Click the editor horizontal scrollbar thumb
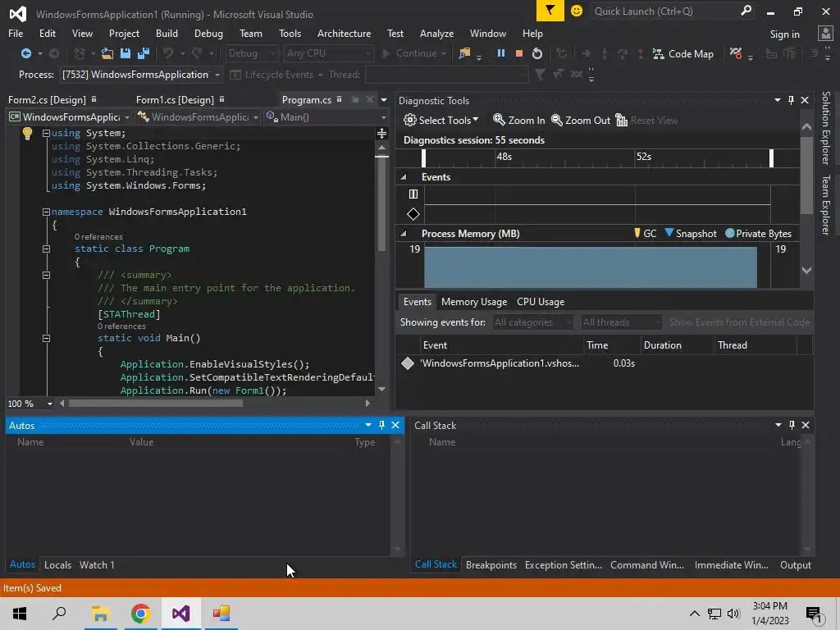This screenshot has height=630, width=840. click(x=155, y=404)
